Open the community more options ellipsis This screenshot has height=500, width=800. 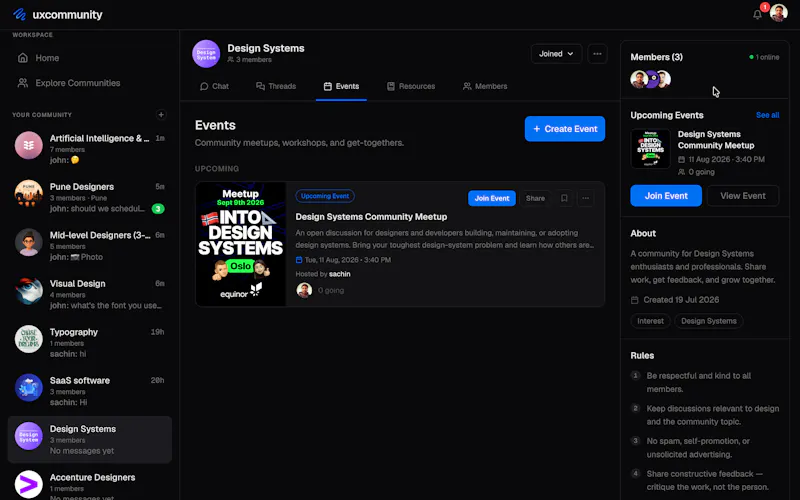[597, 54]
